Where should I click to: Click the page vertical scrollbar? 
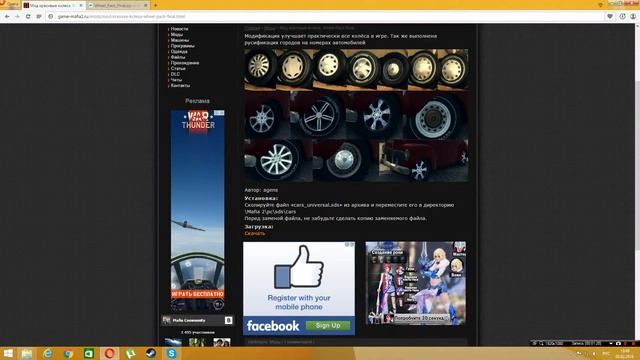pyautogui.click(x=637, y=184)
